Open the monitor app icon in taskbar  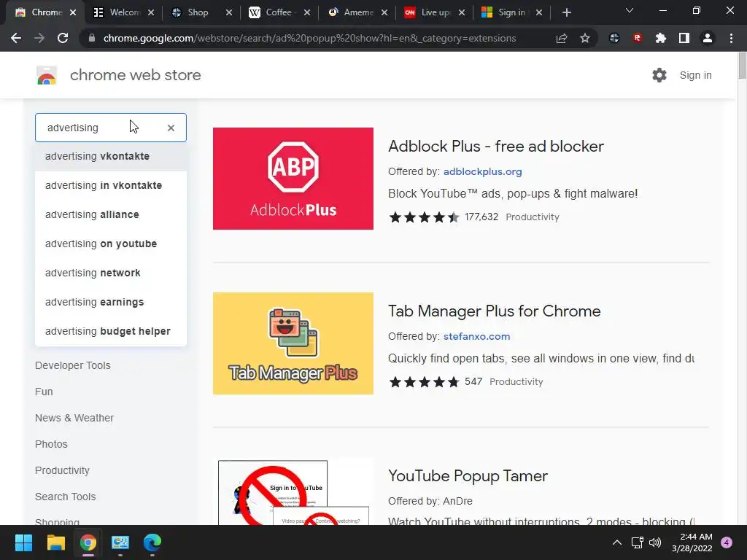(x=120, y=542)
